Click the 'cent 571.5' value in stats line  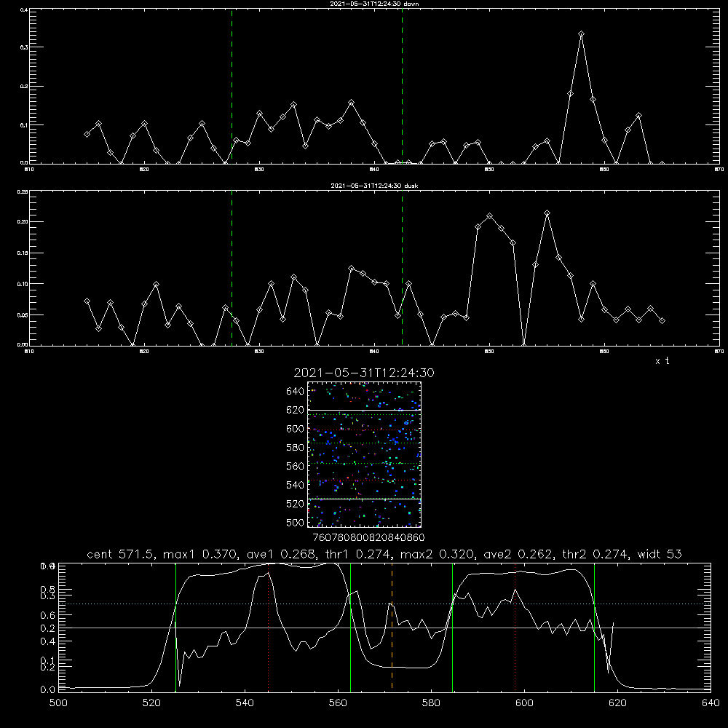tap(121, 554)
